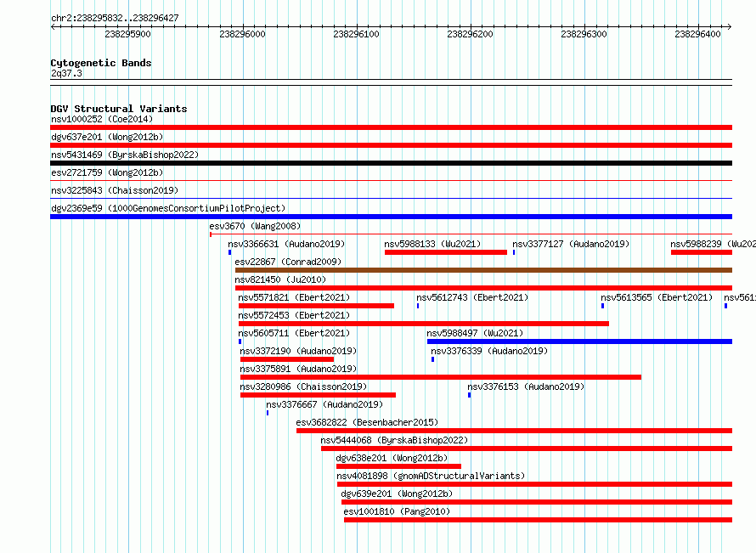
Task: Click the thick blue dgv2369e59 bar
Action: [x=391, y=217]
